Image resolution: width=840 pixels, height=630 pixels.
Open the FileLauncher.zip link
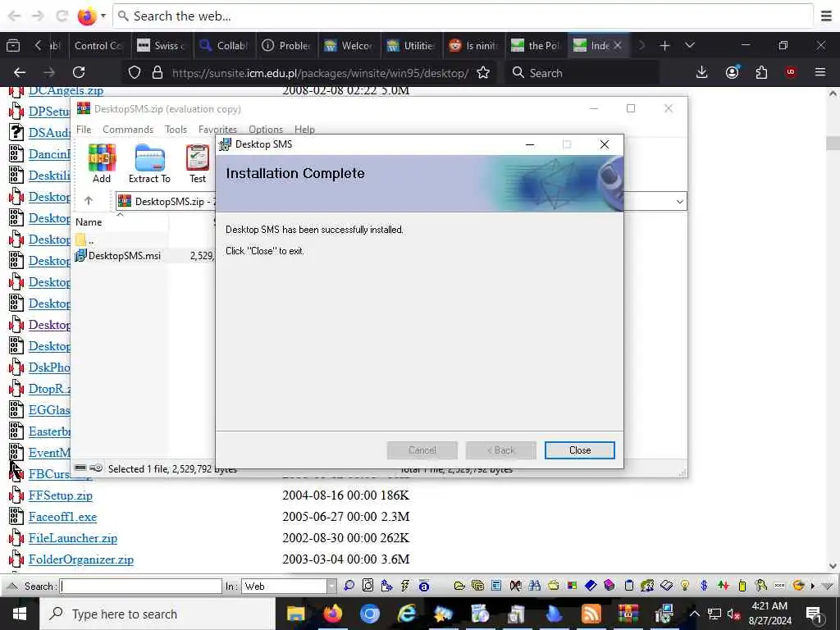point(73,538)
